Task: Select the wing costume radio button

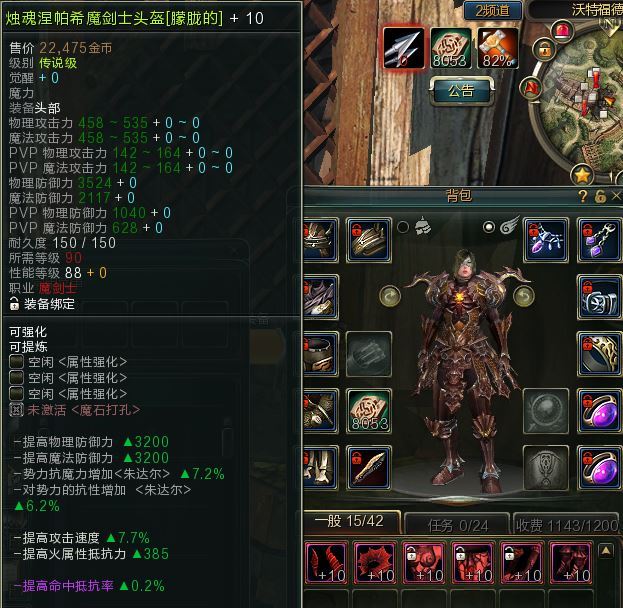Action: [x=489, y=227]
